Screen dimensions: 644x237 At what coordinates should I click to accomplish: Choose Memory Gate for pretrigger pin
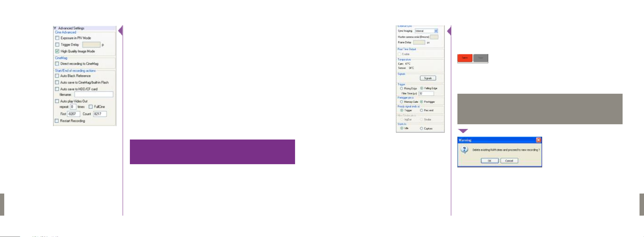click(401, 102)
